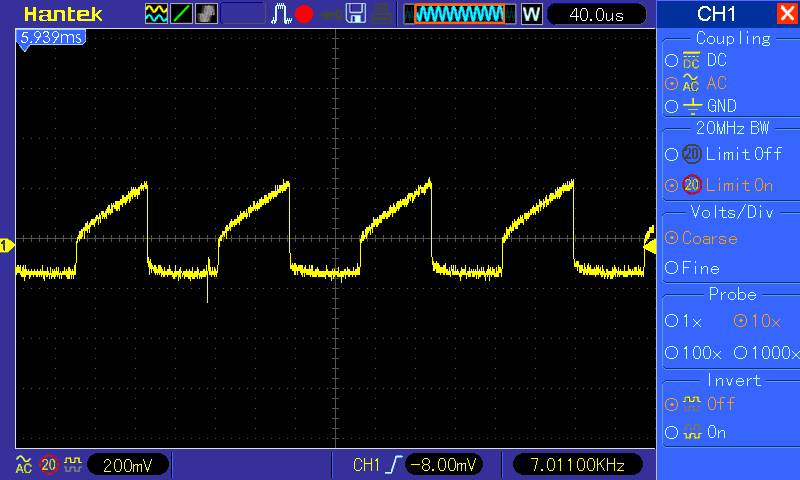Click the waveform display mode icon
The width and height of the screenshot is (800, 480).
pos(156,14)
